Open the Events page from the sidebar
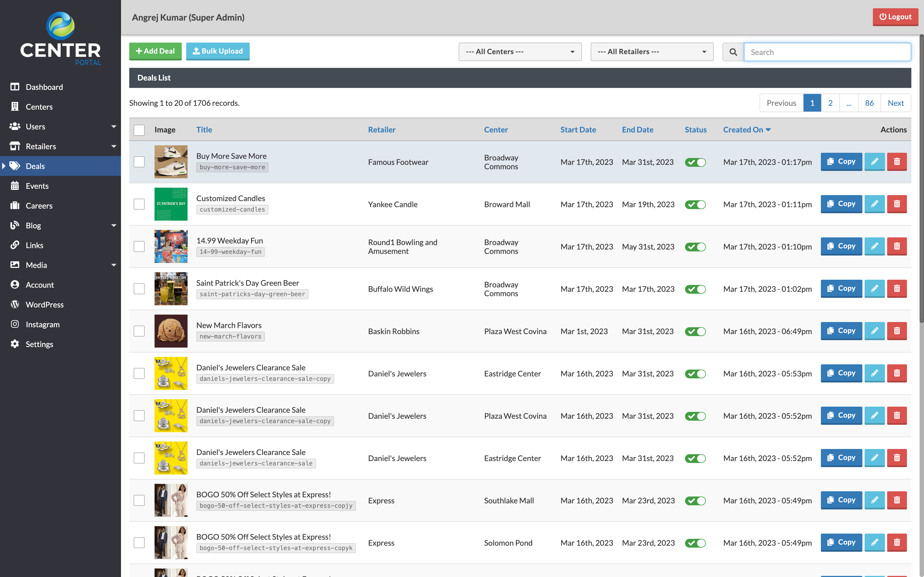 pos(37,186)
